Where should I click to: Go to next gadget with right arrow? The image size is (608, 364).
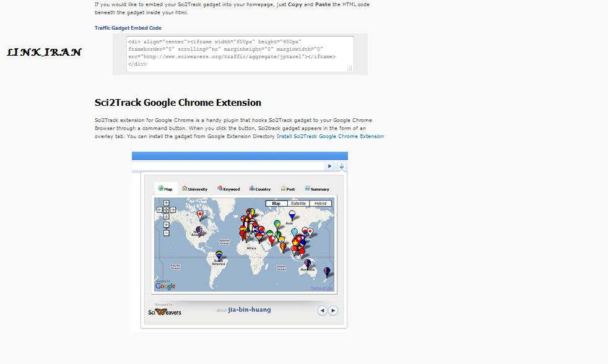(333, 311)
